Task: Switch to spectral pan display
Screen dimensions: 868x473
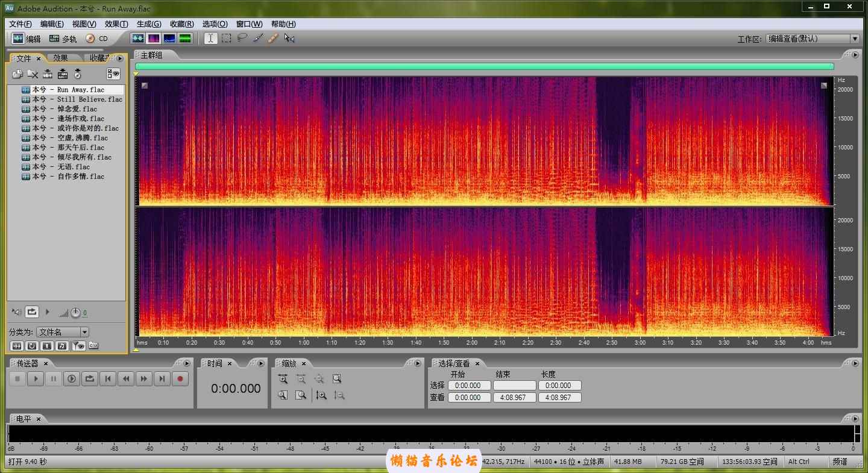Action: coord(169,38)
